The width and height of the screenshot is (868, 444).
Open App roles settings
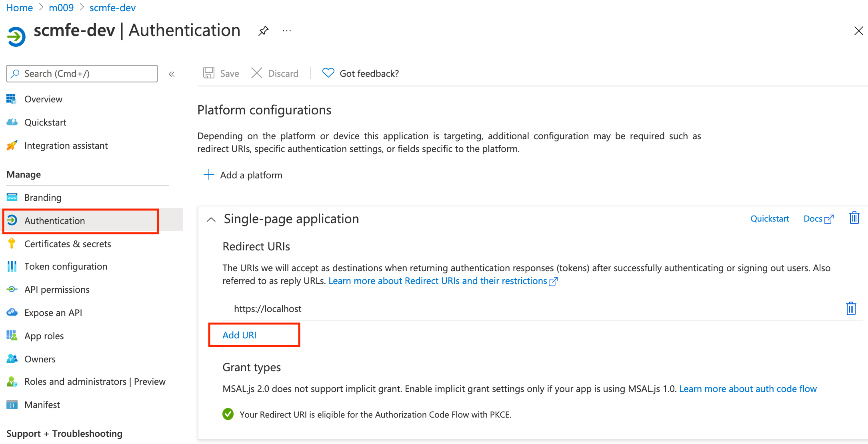pyautogui.click(x=44, y=336)
